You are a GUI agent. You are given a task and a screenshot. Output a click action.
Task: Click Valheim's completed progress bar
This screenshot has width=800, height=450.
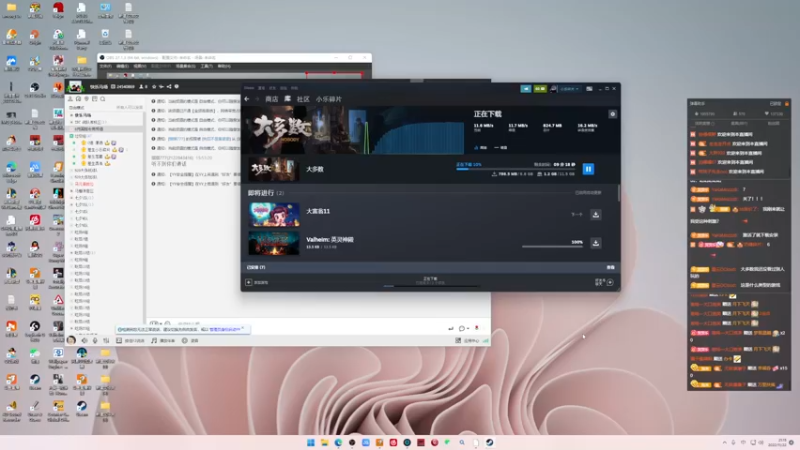(552, 246)
